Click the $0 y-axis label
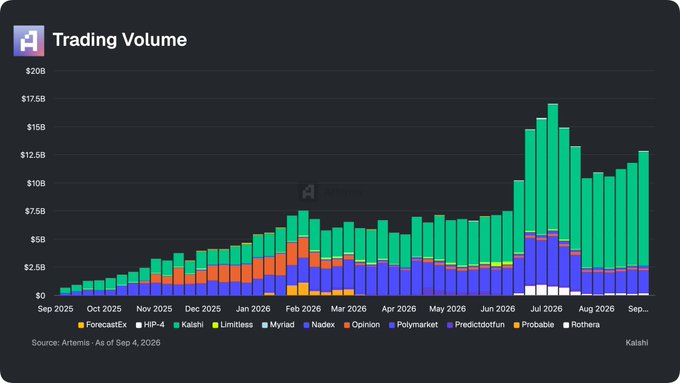 point(40,295)
